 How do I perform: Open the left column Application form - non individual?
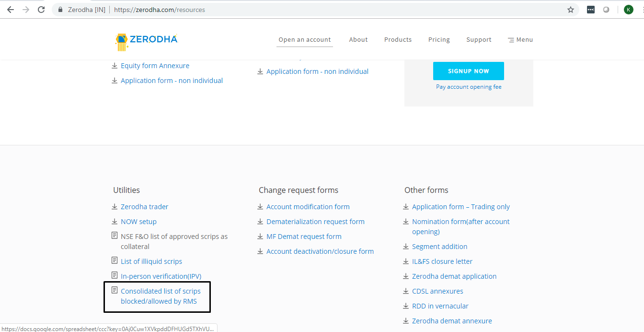coord(172,81)
